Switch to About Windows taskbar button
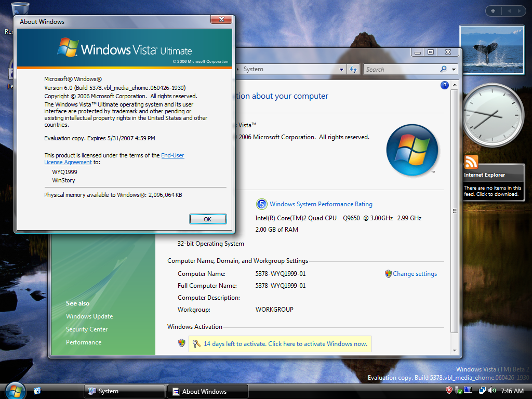 click(208, 391)
